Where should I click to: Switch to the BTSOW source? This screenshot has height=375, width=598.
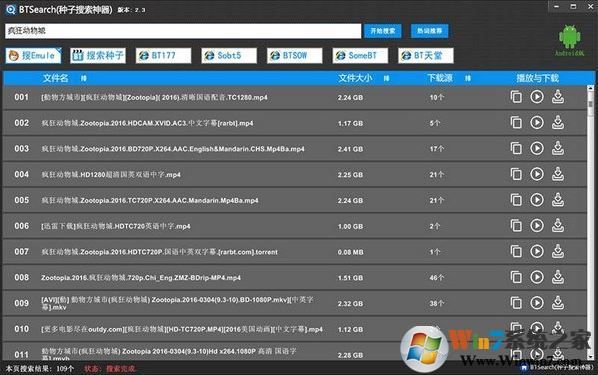click(294, 55)
